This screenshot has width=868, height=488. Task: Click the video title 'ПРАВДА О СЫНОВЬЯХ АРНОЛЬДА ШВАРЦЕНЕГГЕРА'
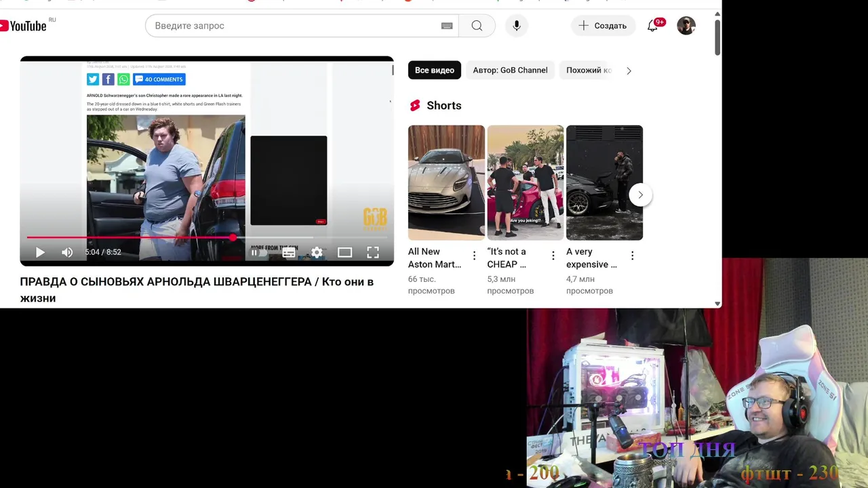(197, 290)
